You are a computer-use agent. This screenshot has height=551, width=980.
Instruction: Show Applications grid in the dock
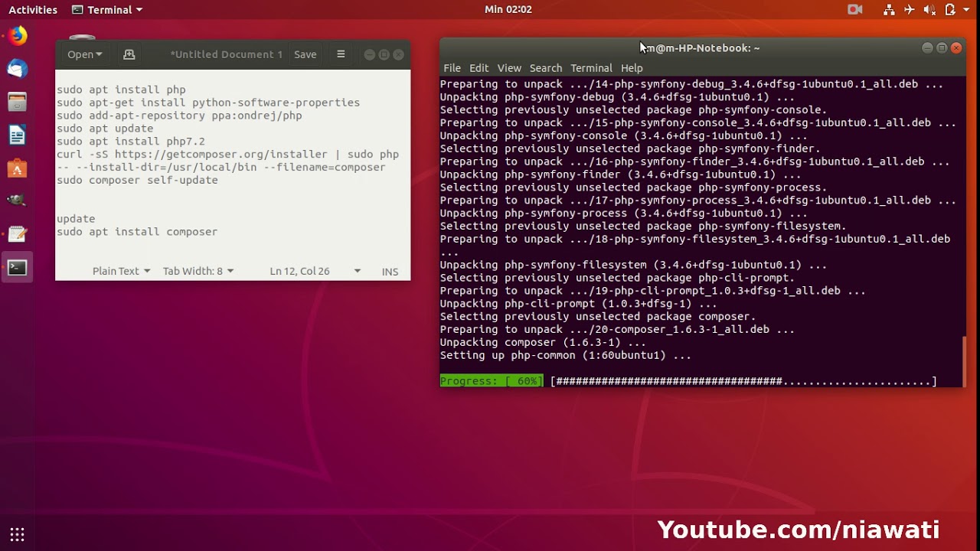pyautogui.click(x=17, y=534)
